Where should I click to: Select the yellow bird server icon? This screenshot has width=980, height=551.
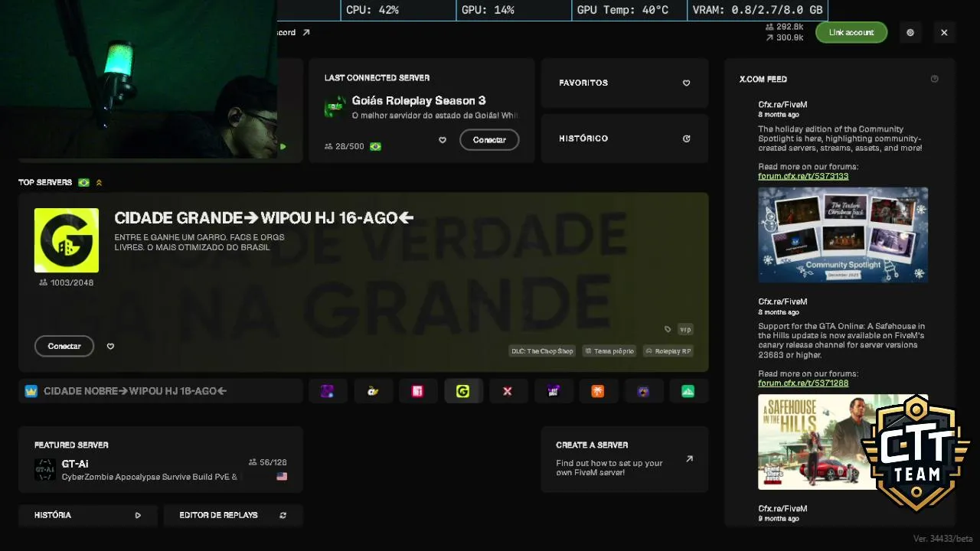click(x=373, y=391)
